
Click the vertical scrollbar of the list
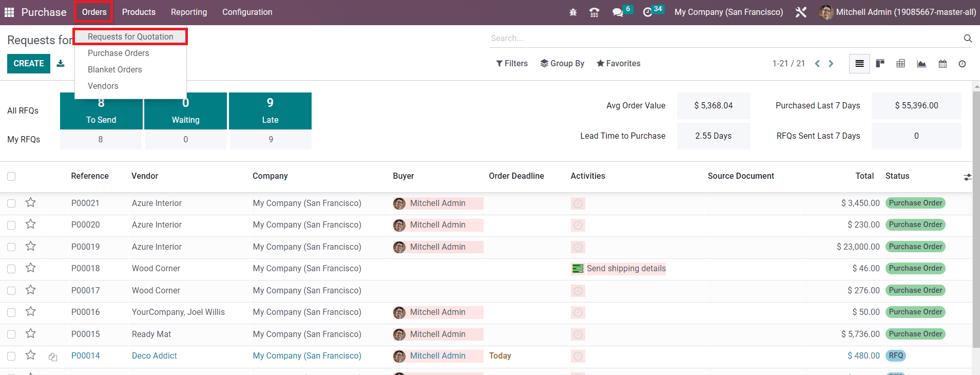976,216
